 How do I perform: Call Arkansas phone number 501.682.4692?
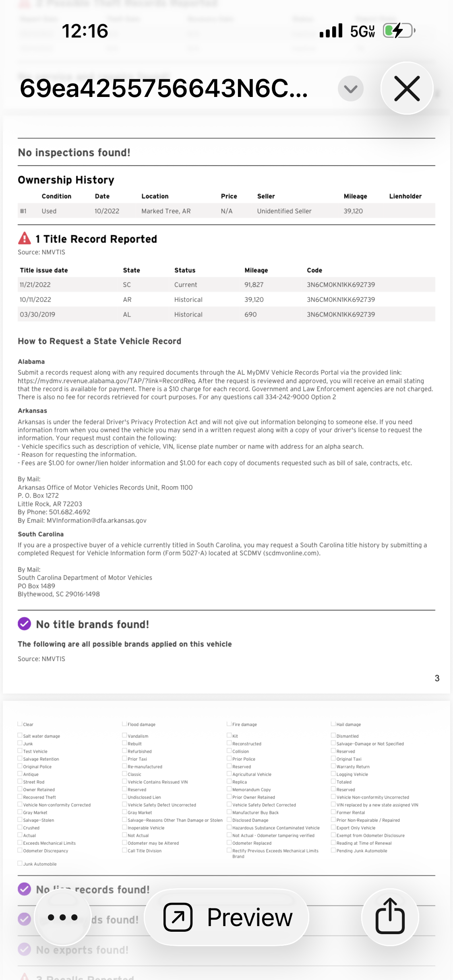tap(70, 512)
